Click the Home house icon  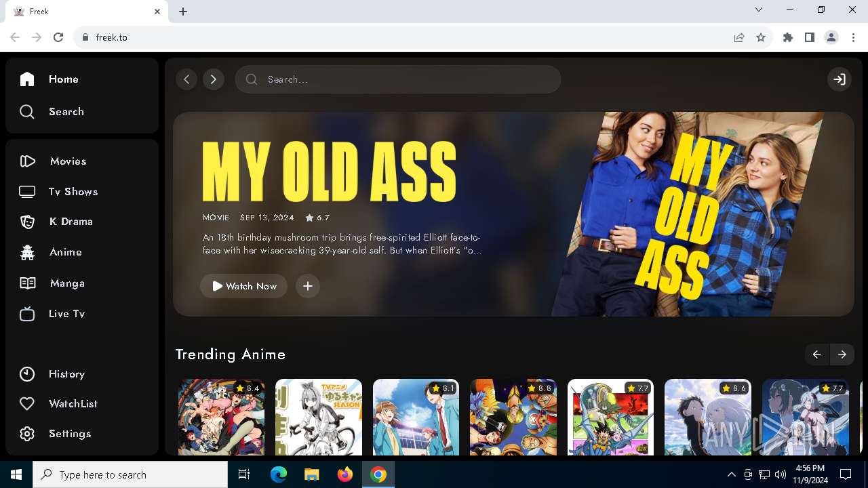[27, 79]
